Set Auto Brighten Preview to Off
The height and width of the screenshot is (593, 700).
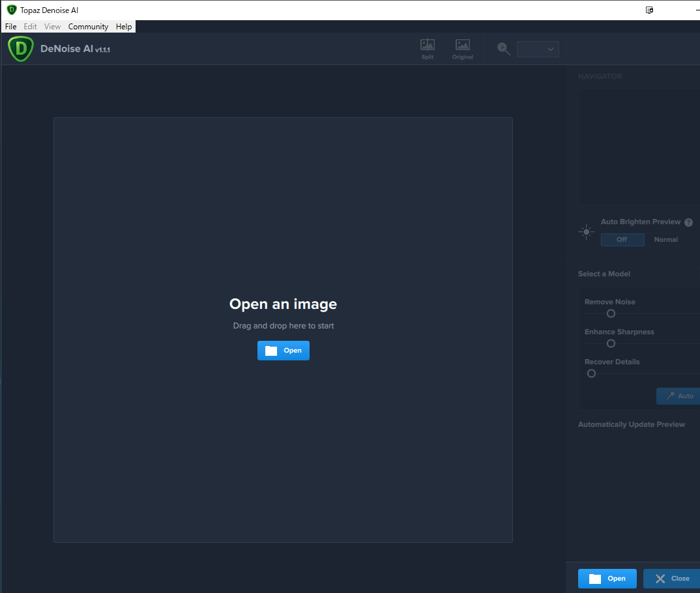click(x=622, y=240)
